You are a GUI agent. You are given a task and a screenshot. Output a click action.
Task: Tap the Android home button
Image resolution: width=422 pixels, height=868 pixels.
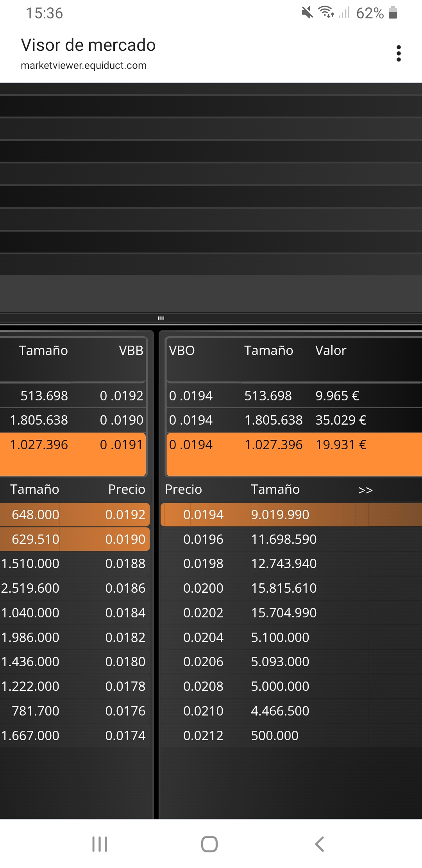(209, 844)
